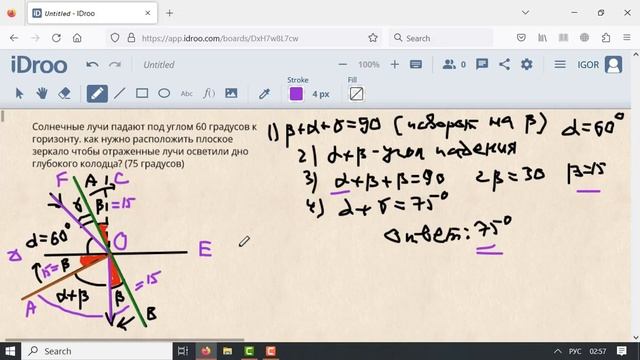Click the browser Search box
The width and height of the screenshot is (640, 360).
441,38
